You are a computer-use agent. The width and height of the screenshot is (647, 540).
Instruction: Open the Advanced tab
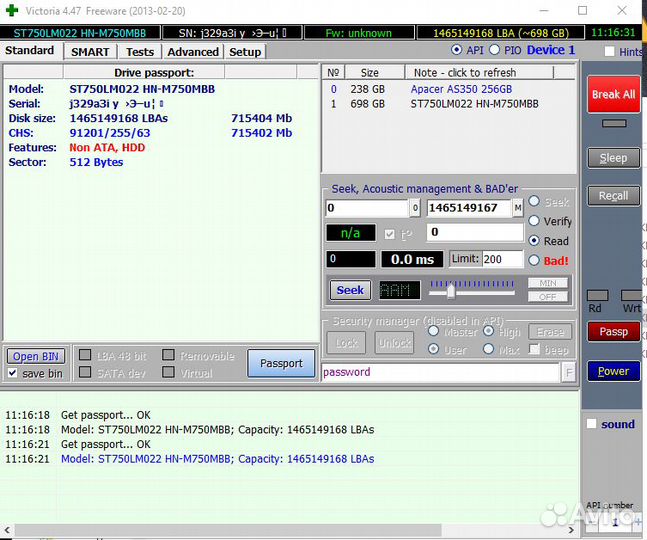pyautogui.click(x=193, y=52)
